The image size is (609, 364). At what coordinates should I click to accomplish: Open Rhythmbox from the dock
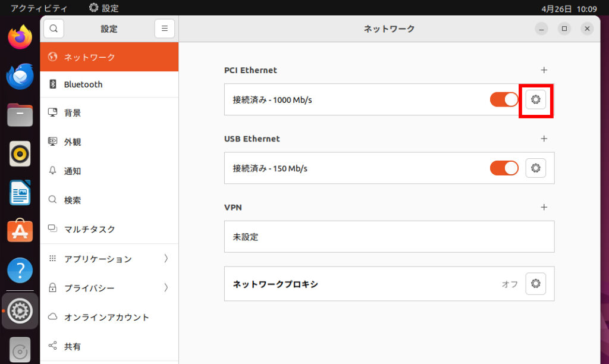coord(20,154)
